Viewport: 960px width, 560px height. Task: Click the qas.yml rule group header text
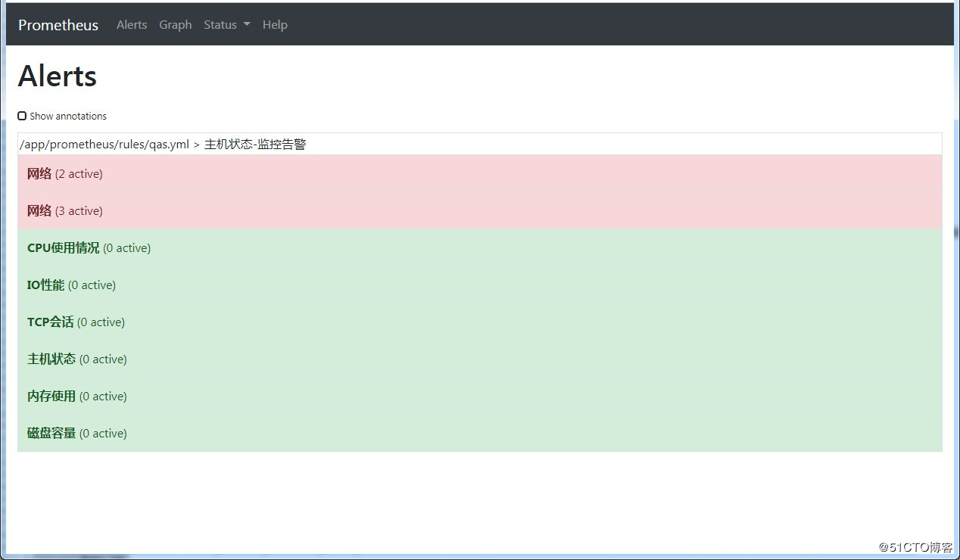pyautogui.click(x=163, y=144)
